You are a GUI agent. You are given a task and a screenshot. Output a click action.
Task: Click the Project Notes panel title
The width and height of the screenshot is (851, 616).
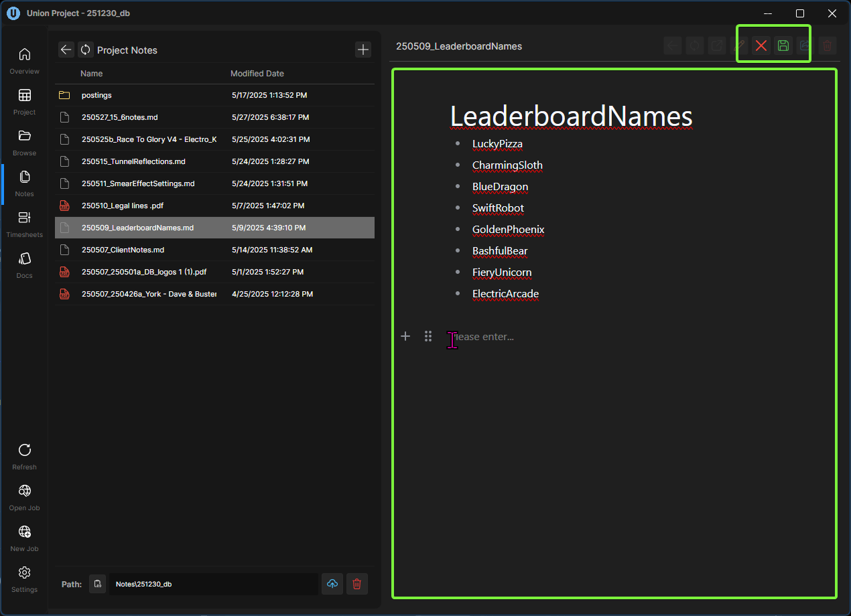[127, 50]
